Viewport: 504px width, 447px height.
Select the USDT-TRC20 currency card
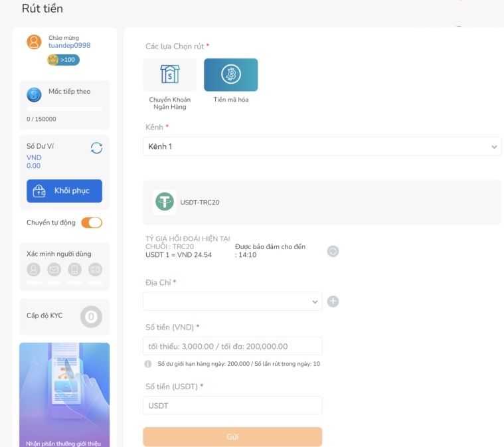322,203
